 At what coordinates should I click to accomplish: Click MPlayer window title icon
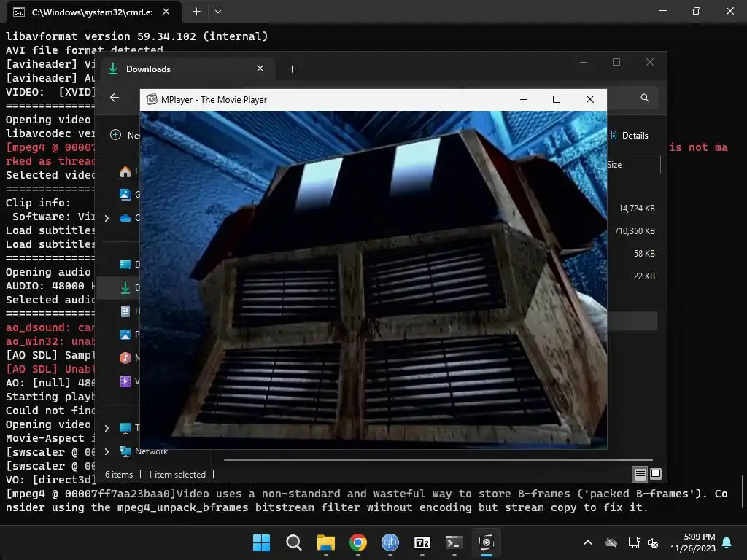(x=152, y=99)
